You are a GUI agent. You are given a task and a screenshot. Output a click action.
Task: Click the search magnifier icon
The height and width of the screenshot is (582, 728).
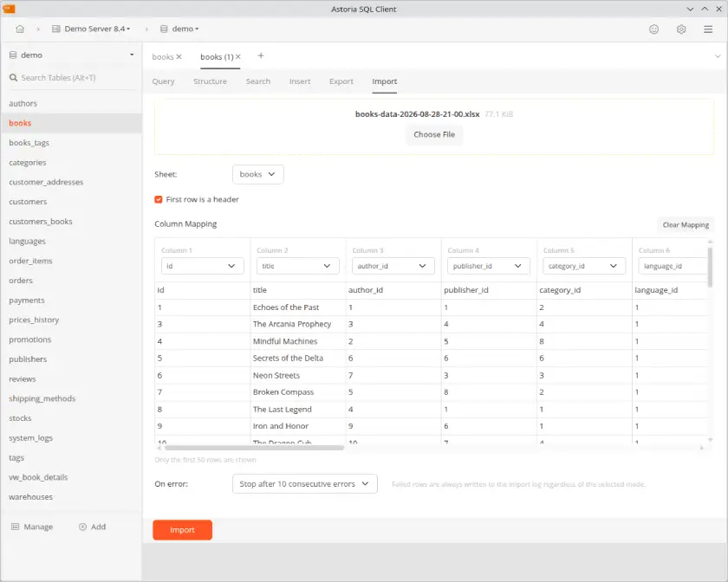click(14, 77)
